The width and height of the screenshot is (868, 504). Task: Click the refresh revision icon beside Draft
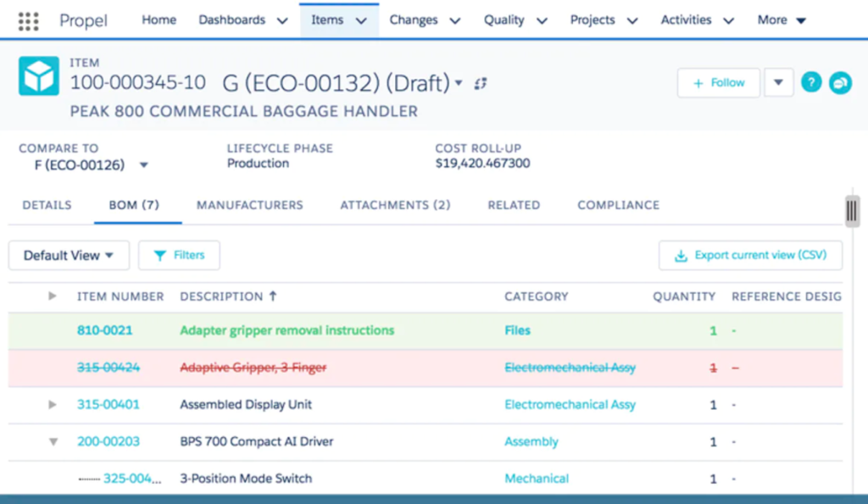[481, 84]
